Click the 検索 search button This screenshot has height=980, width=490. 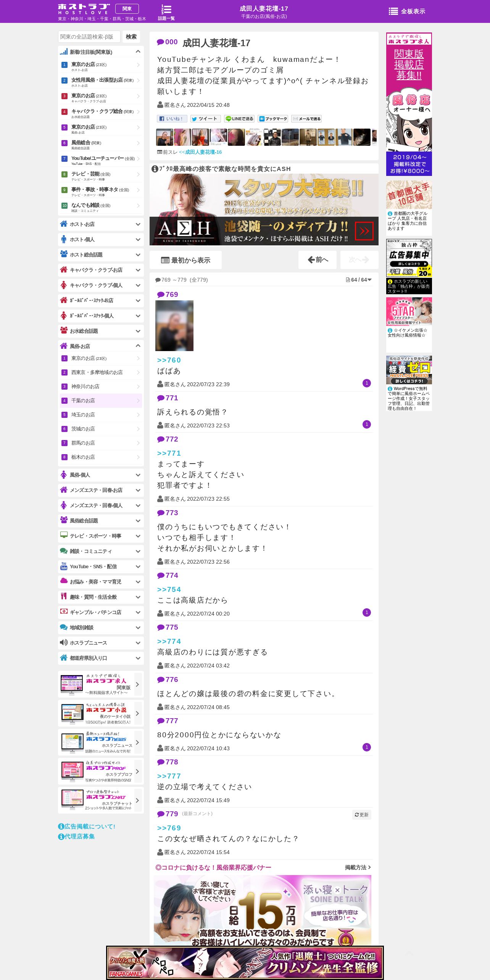click(x=131, y=37)
